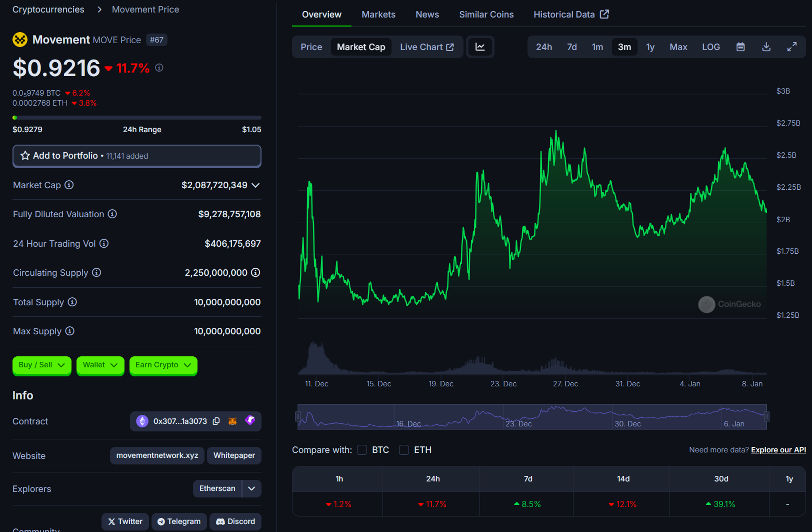Click the 30d performance value 39.1%
Screen dimensions: 812x532
tap(720, 504)
